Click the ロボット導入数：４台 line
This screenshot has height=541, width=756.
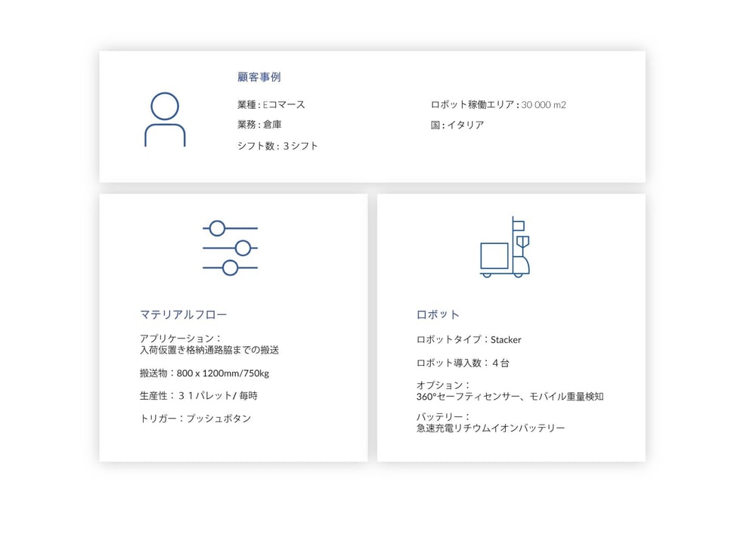[x=463, y=363]
